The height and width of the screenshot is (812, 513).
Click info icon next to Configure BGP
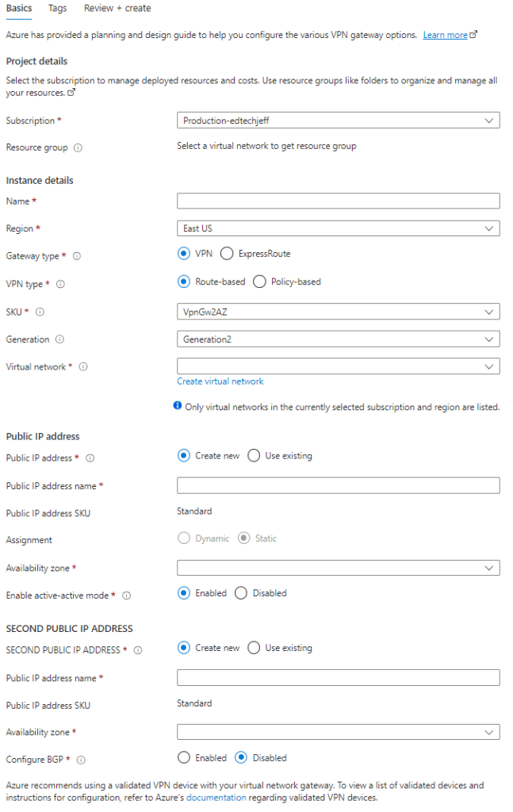pos(80,760)
